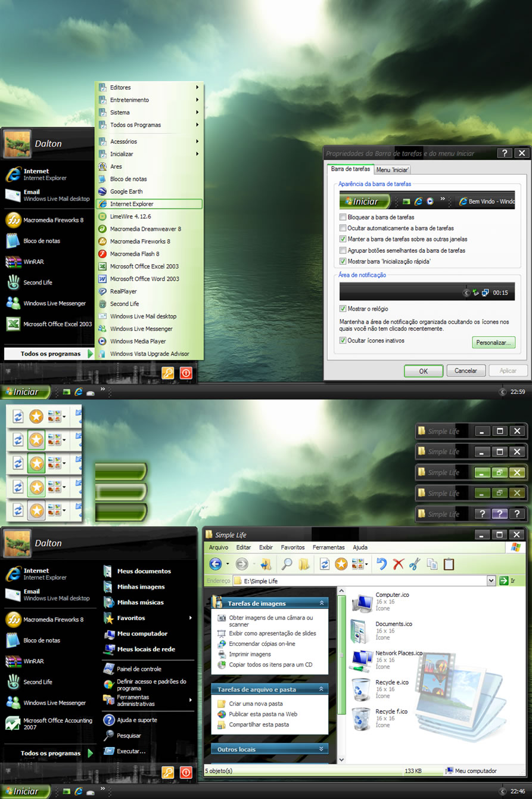Toggle the Mostrar o relógio checkbox

(x=343, y=309)
